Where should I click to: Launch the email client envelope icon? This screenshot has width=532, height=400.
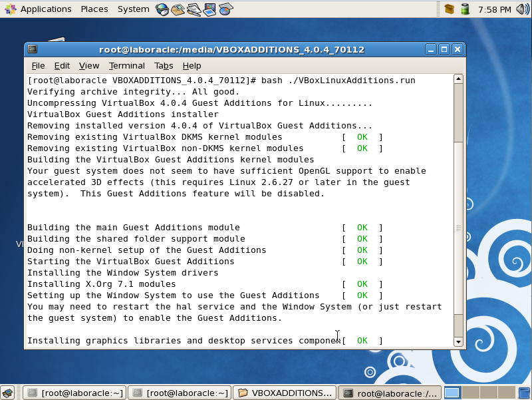coord(178,9)
